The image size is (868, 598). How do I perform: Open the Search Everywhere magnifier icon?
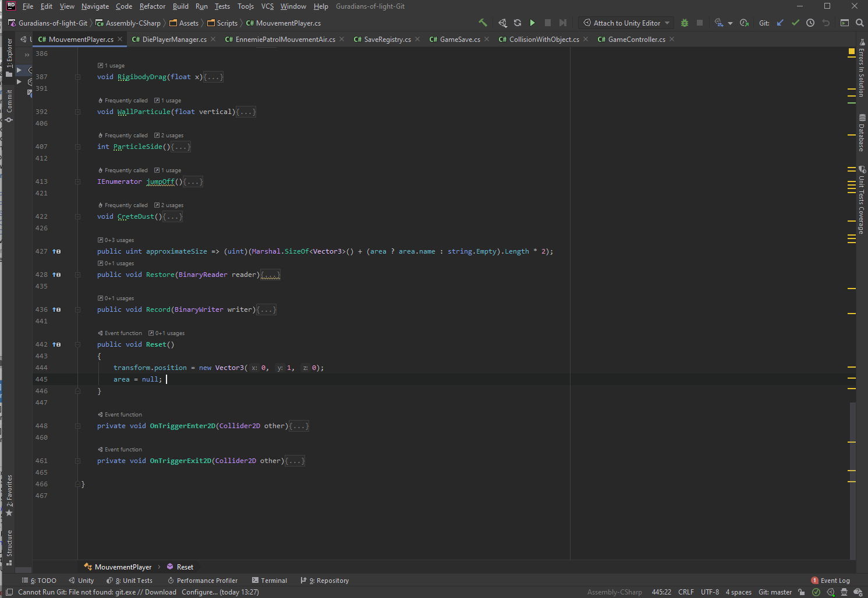860,23
